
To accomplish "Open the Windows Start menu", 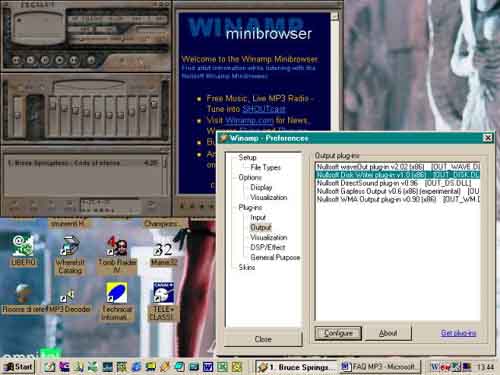I will pos(19,367).
